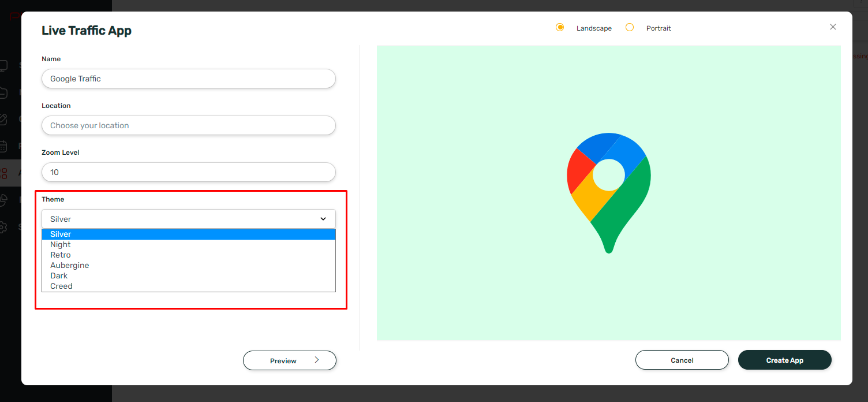Click the Google Maps pin in the preview
868x402 pixels.
click(609, 193)
